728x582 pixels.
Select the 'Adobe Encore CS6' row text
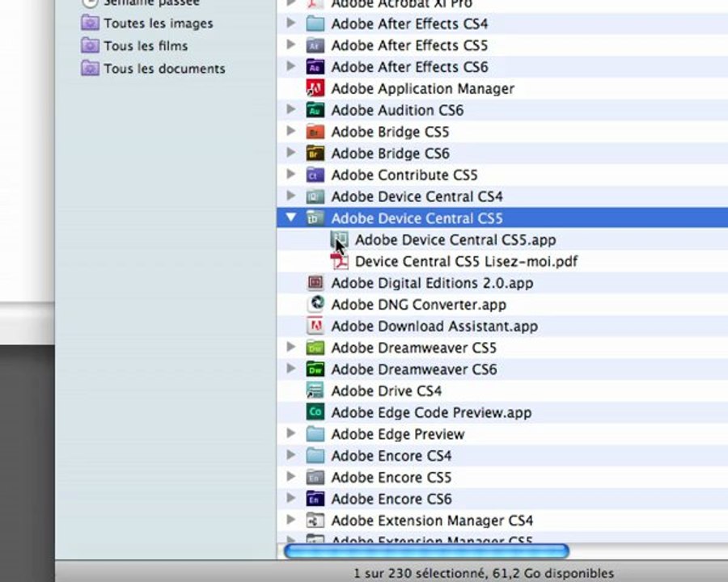click(392, 499)
